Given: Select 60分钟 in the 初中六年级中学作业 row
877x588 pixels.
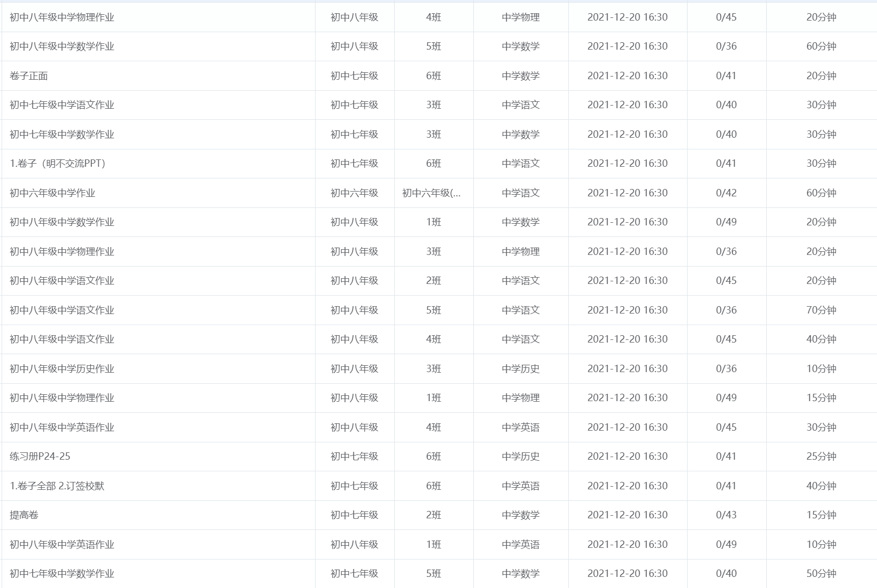Looking at the screenshot, I should click(x=821, y=193).
